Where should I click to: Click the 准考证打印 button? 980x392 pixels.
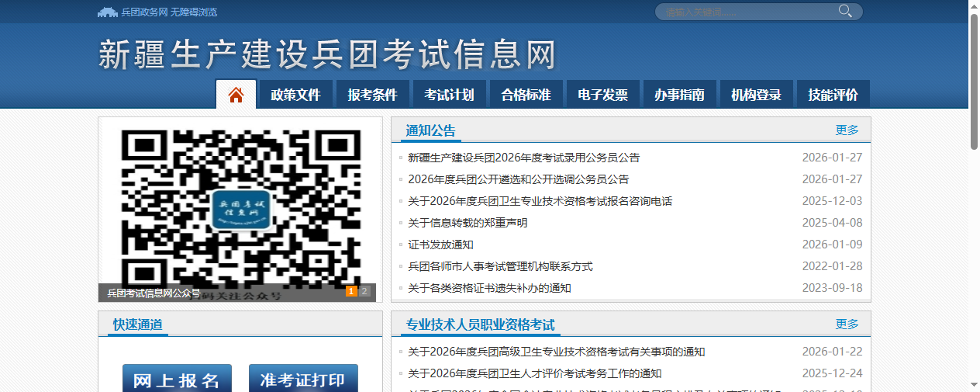click(x=303, y=380)
